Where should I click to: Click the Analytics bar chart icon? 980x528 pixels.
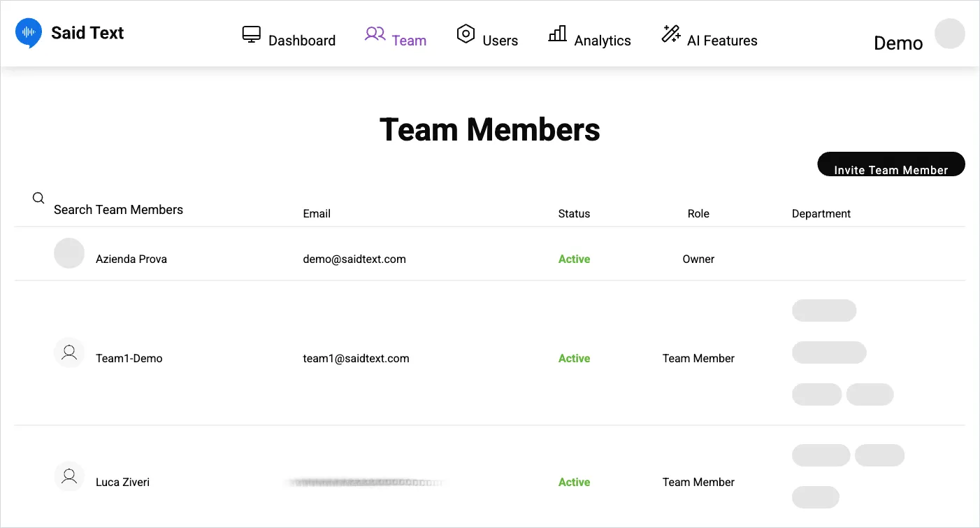558,34
